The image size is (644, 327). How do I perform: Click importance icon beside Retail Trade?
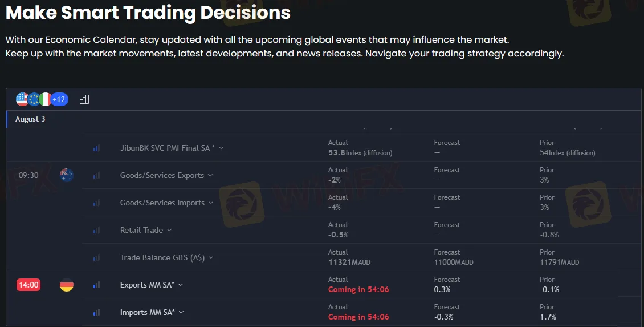click(x=96, y=230)
